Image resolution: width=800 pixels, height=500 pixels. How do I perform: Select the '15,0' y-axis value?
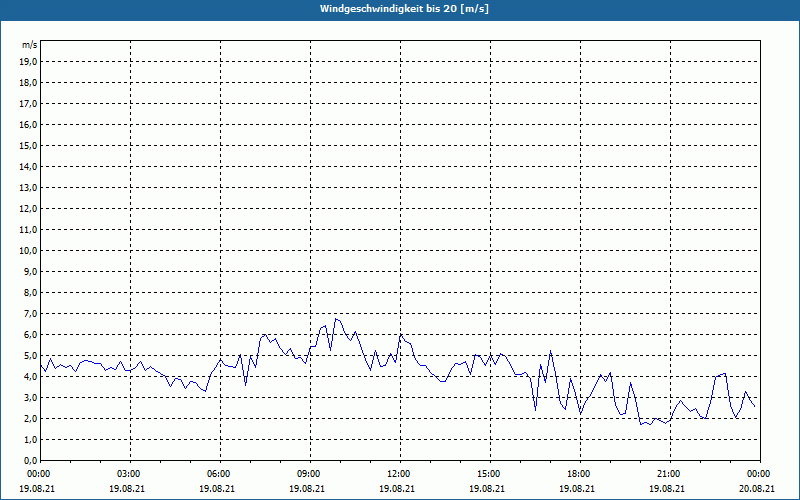pyautogui.click(x=28, y=145)
